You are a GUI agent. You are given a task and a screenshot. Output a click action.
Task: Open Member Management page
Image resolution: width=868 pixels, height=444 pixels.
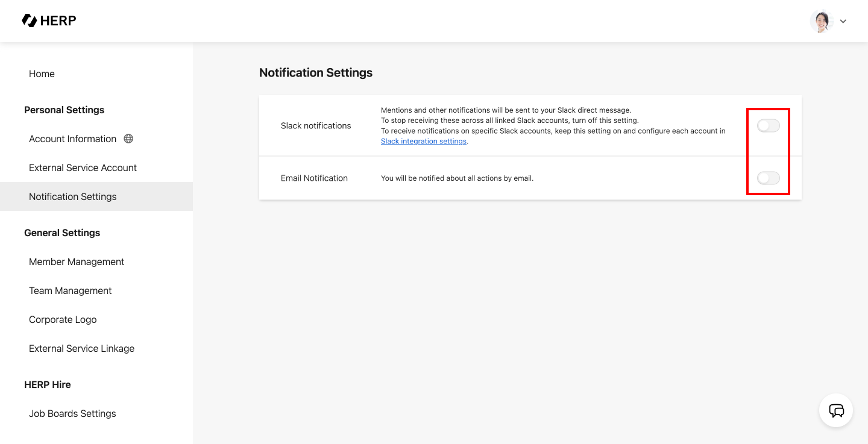[77, 261]
